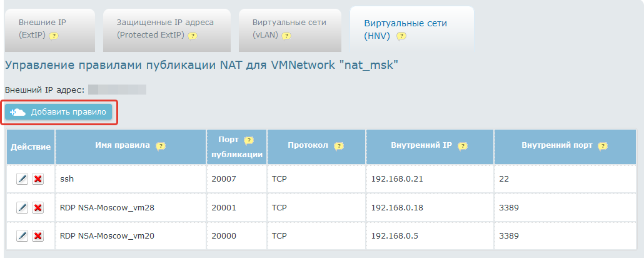
Task: Edit the ssh rule with pencil icon
Action: pyautogui.click(x=22, y=179)
